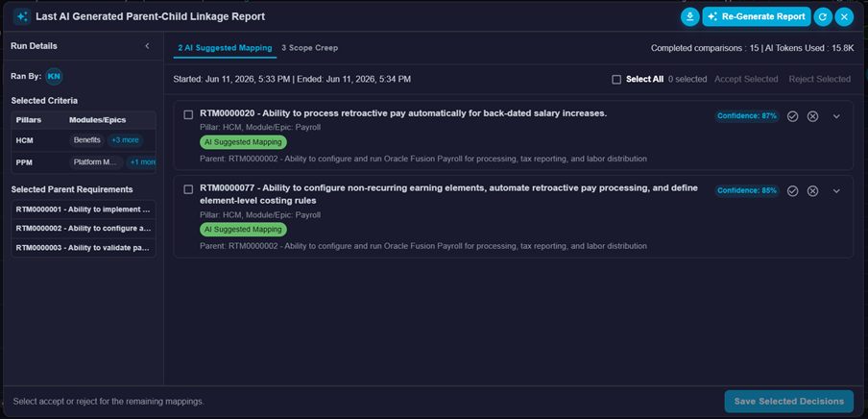The width and height of the screenshot is (868, 419).
Task: Reject the RTM0000077 mapping with X icon
Action: 812,190
